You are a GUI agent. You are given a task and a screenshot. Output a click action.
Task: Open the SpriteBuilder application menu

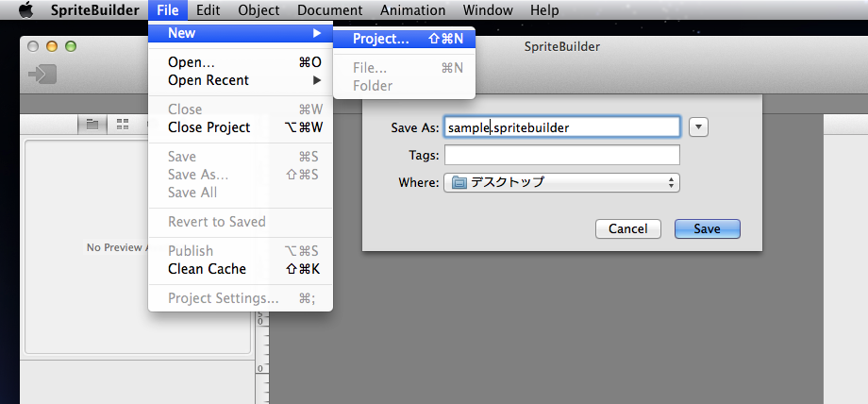95,10
